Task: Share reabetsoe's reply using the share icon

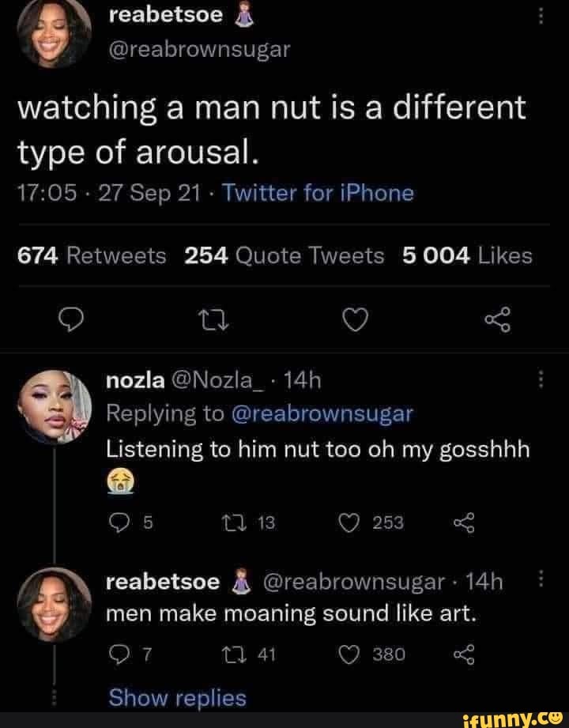Action: coord(465,654)
